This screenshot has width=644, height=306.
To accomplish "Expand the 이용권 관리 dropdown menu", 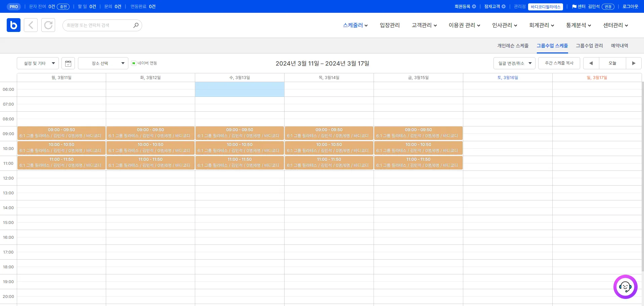I will 464,25.
